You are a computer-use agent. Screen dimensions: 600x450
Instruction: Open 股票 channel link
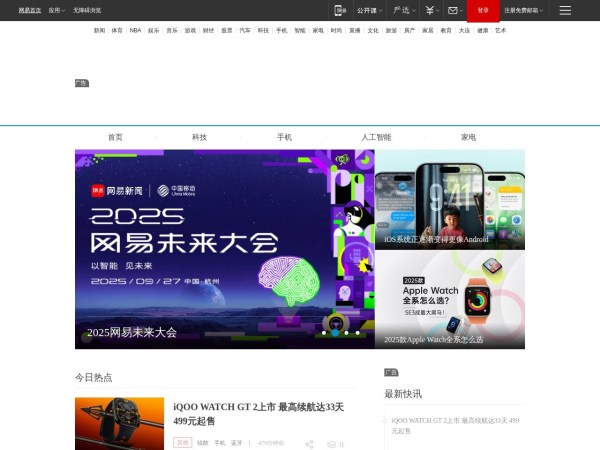(x=227, y=30)
